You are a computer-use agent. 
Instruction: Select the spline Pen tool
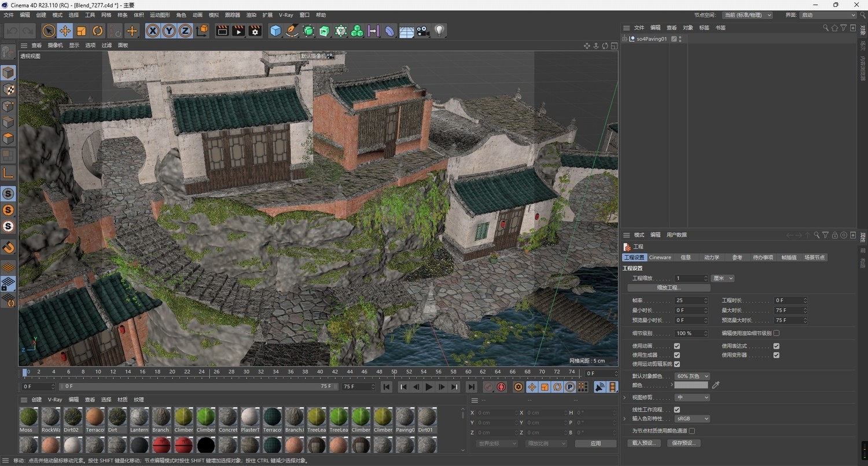point(291,31)
